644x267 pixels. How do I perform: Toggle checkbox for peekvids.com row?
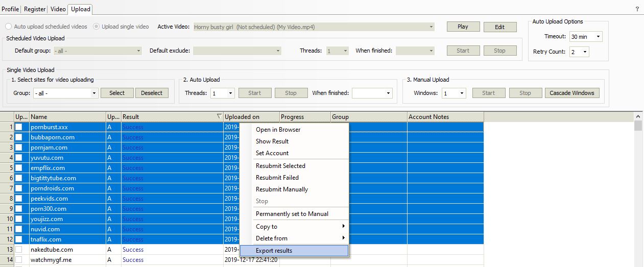[x=19, y=199]
